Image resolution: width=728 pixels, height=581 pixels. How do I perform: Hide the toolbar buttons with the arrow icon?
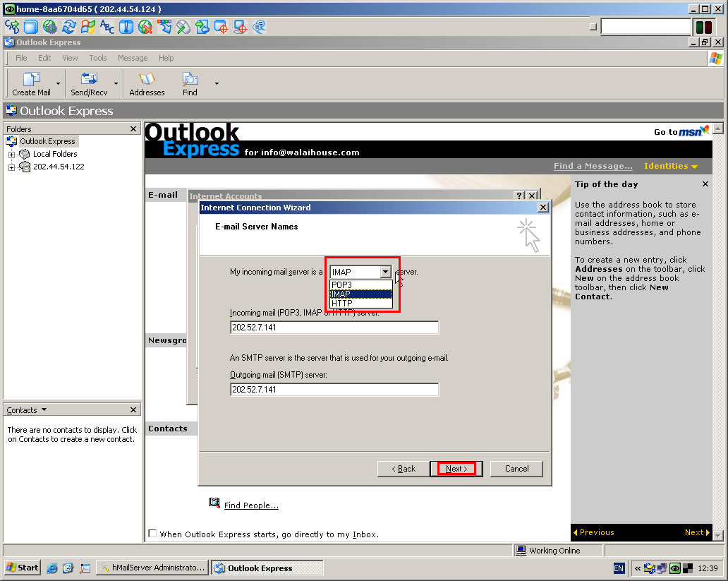pos(164,27)
